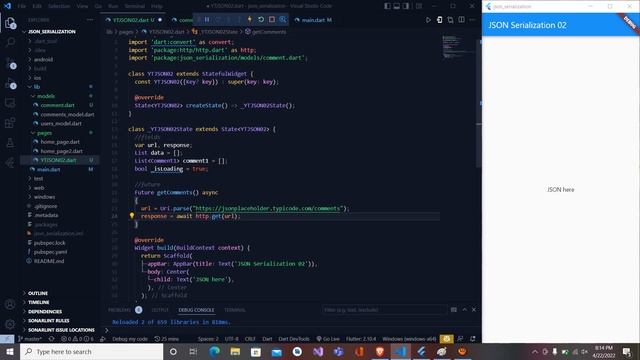Open Extensions view in activity bar
The height and width of the screenshot is (360, 640).
tap(10, 122)
